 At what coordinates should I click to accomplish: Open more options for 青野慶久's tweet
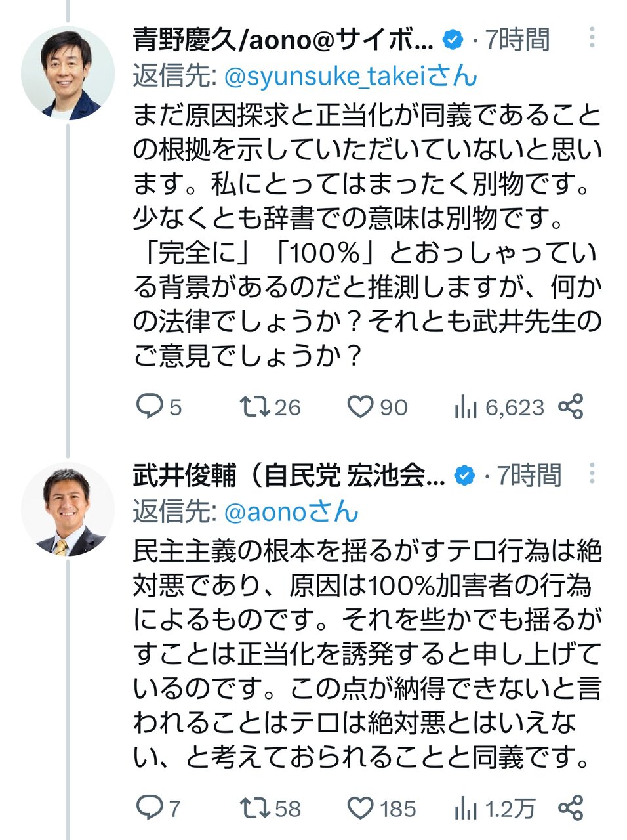point(592,38)
